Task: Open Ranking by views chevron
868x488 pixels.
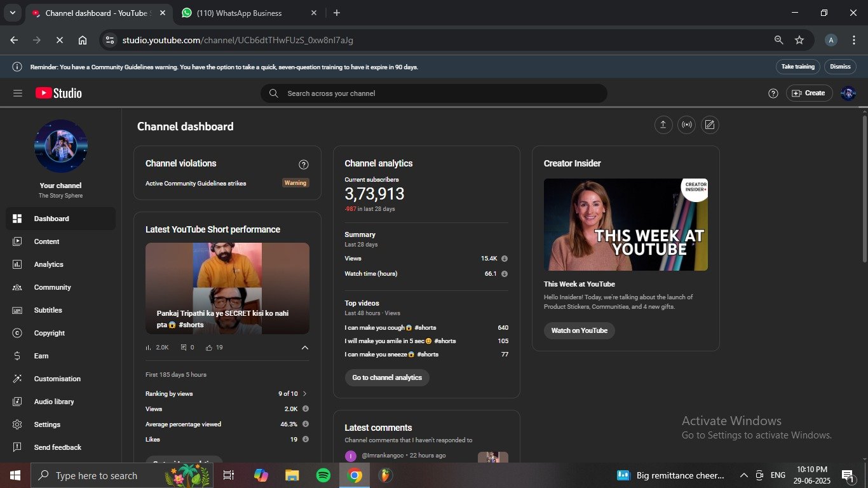Action: click(x=304, y=394)
